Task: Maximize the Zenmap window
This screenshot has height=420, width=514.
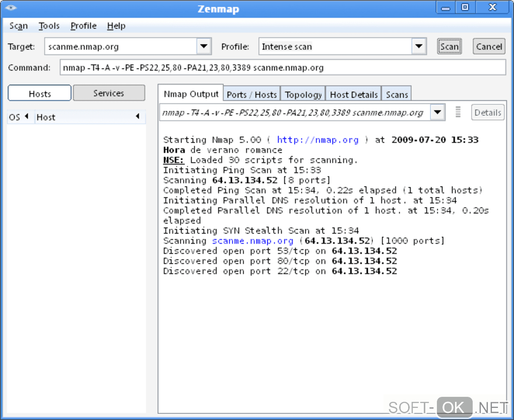Action: pos(465,7)
